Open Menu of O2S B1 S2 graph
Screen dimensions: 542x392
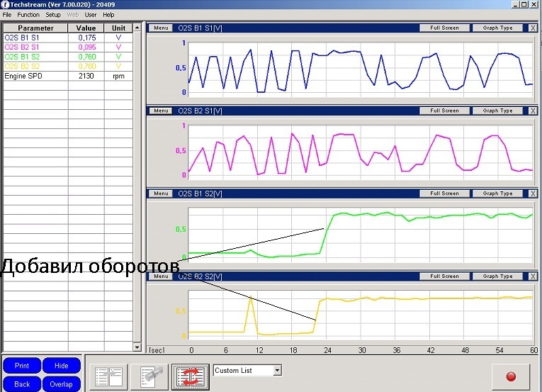pos(160,194)
